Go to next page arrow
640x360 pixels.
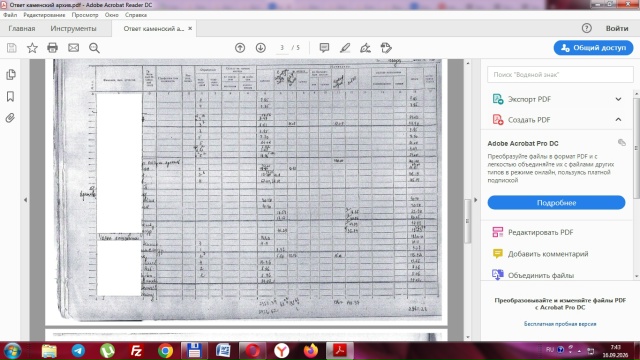click(x=261, y=48)
